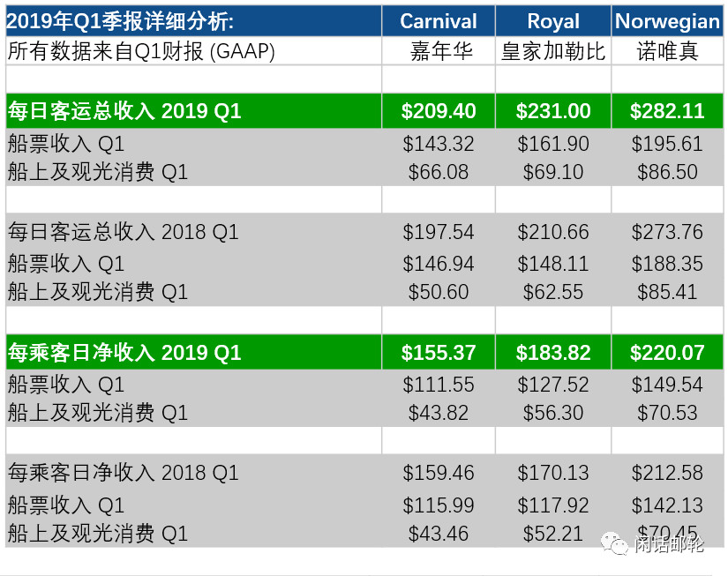Image resolution: width=728 pixels, height=576 pixels.
Task: Select the 2019年Q1季报详细分析 title cell
Action: (193, 21)
